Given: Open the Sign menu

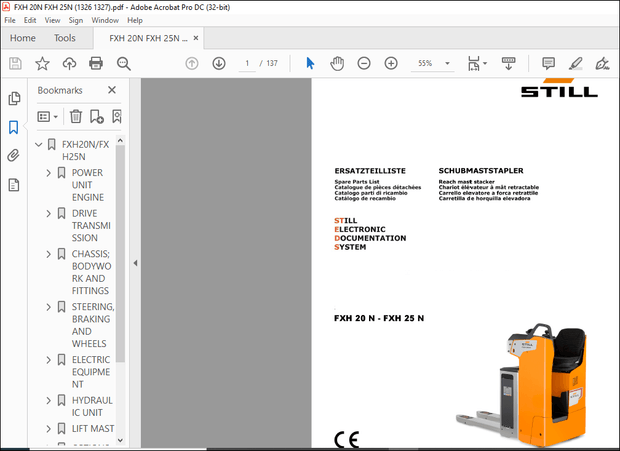Looking at the screenshot, I should pos(76,20).
